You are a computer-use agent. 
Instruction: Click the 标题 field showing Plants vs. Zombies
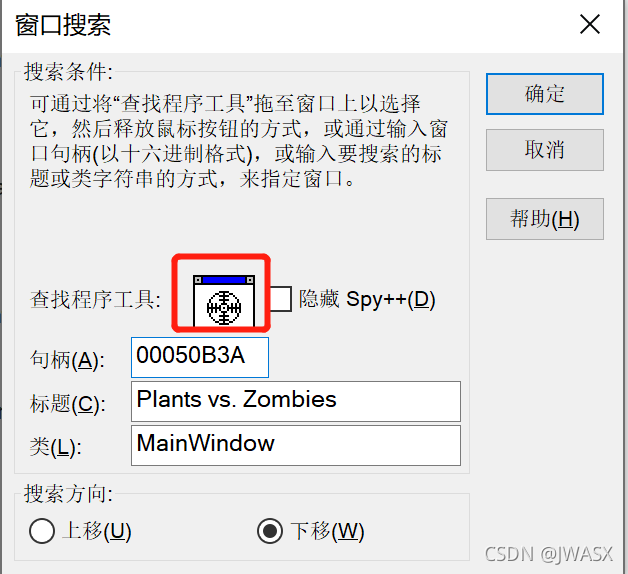coord(296,401)
